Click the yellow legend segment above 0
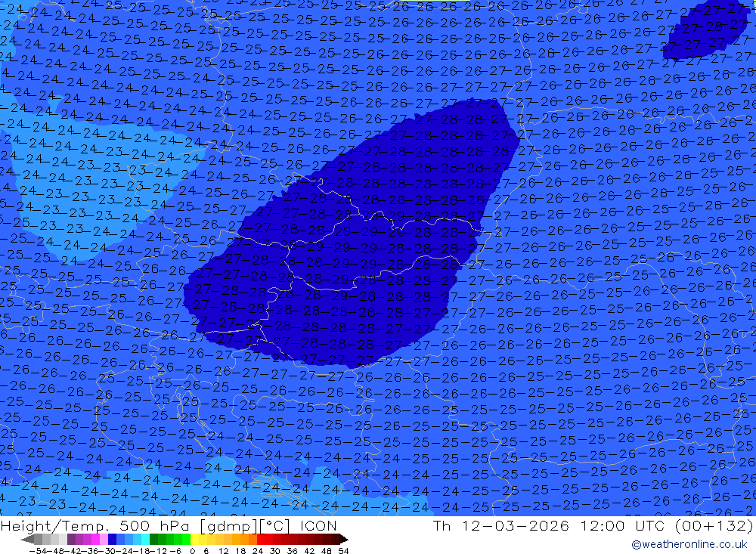Viewport: 756px width, 554px height. pyautogui.click(x=195, y=539)
